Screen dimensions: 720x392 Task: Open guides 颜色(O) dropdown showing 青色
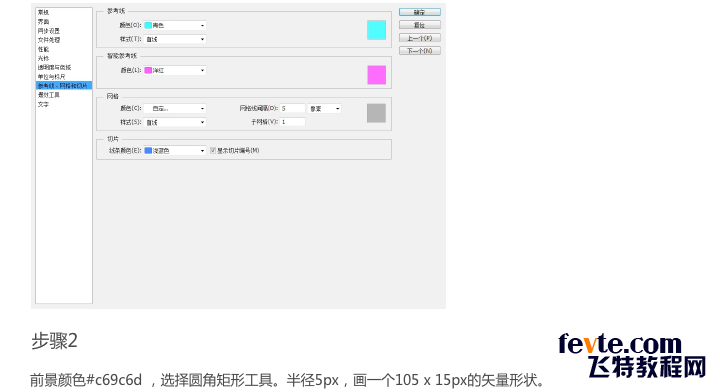tap(174, 26)
